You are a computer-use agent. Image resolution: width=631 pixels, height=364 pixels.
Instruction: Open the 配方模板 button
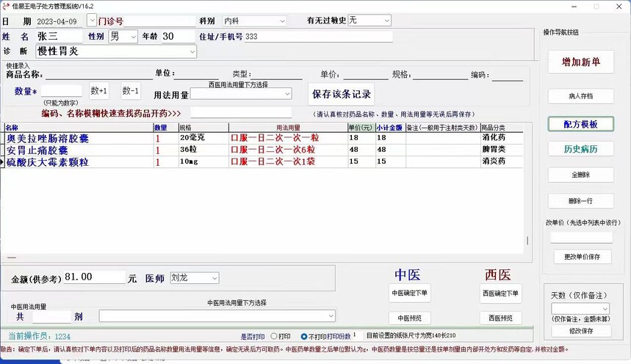(x=581, y=124)
